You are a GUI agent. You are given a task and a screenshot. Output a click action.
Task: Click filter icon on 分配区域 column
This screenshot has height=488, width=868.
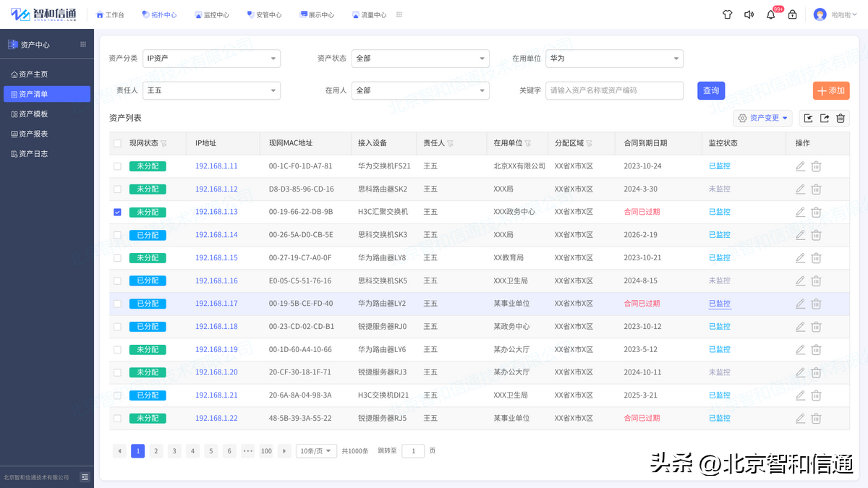point(590,143)
